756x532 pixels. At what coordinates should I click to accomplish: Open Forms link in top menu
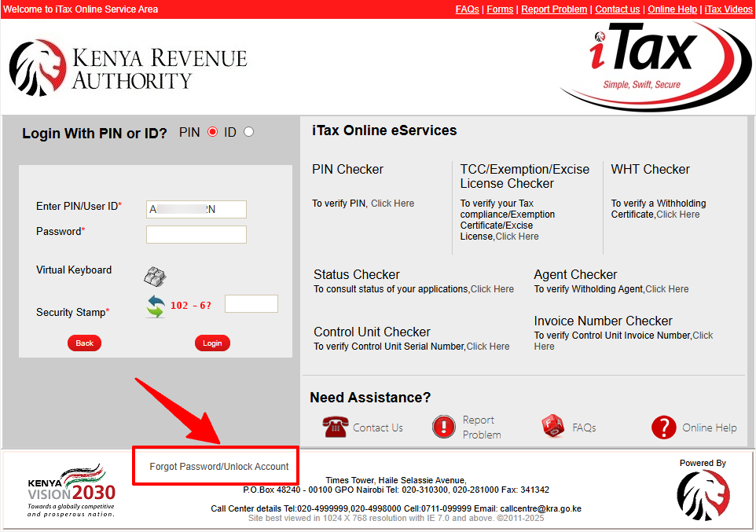coord(500,9)
